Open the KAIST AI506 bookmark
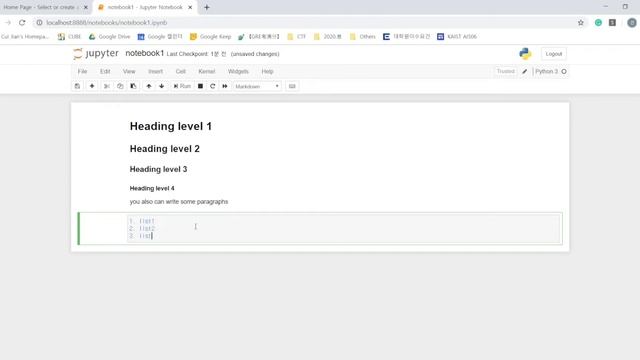Image resolution: width=640 pixels, height=360 pixels. click(x=457, y=37)
